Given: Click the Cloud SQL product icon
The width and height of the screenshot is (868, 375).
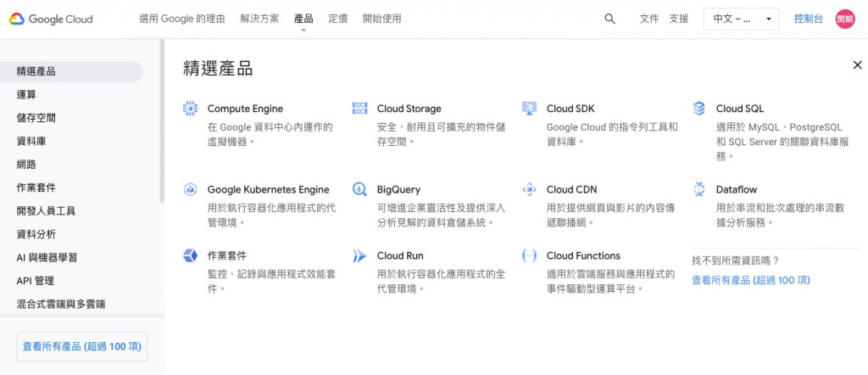Looking at the screenshot, I should [x=699, y=109].
